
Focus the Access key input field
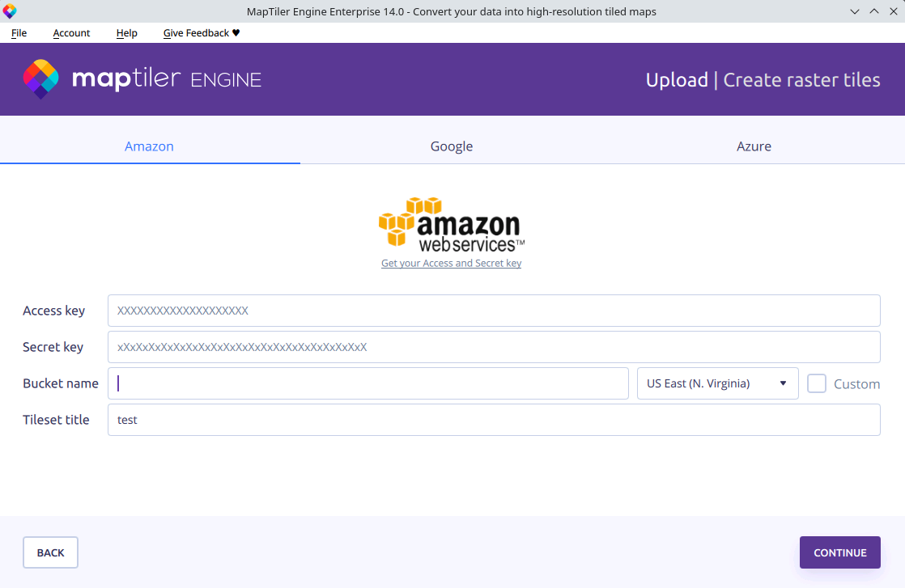(494, 311)
